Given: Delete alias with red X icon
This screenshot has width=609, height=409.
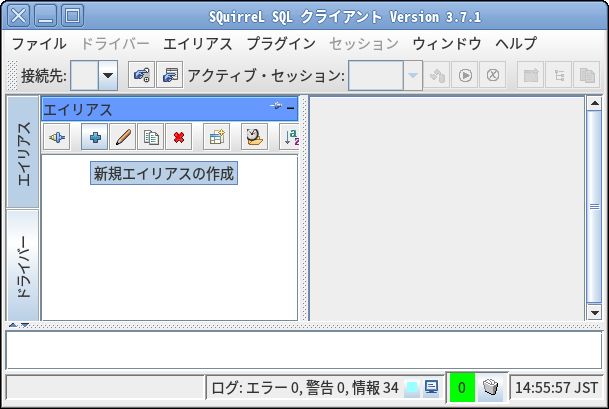Looking at the screenshot, I should point(179,137).
